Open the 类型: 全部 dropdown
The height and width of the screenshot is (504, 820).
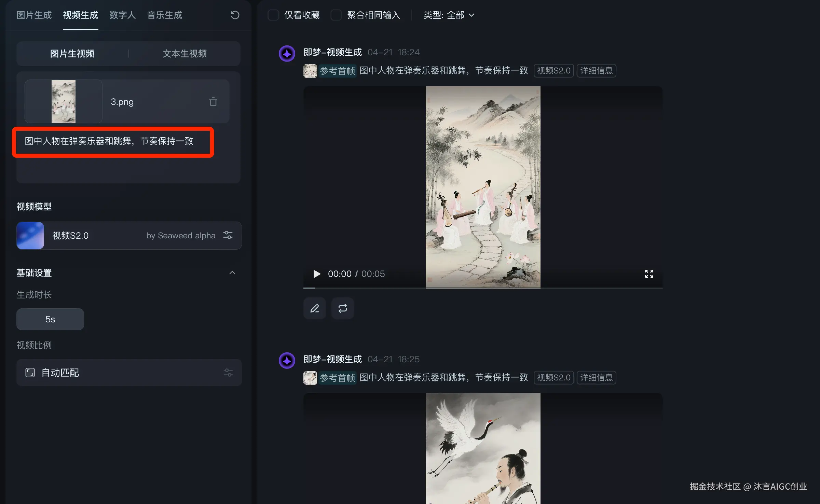449,15
